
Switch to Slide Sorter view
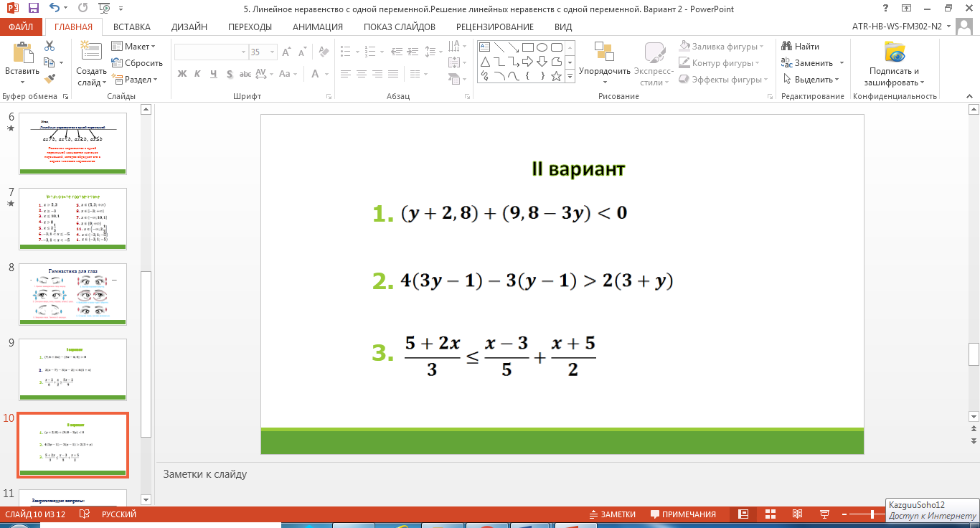pos(771,514)
